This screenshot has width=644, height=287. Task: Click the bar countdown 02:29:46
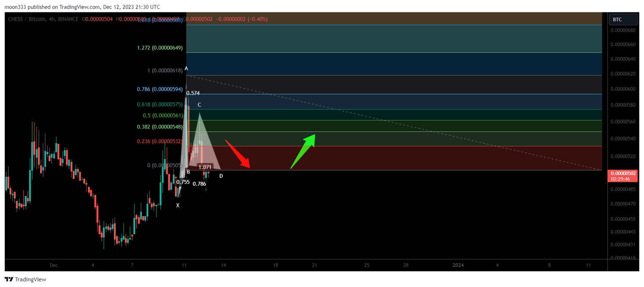pyautogui.click(x=620, y=179)
